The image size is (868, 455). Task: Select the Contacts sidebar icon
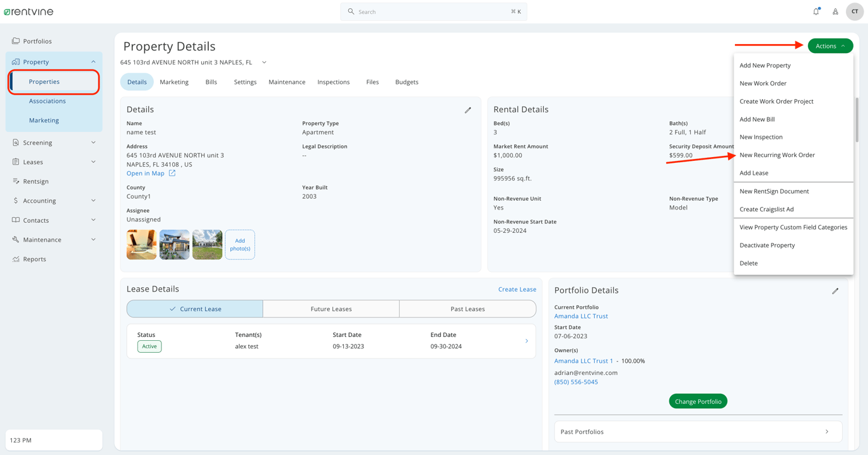[15, 220]
